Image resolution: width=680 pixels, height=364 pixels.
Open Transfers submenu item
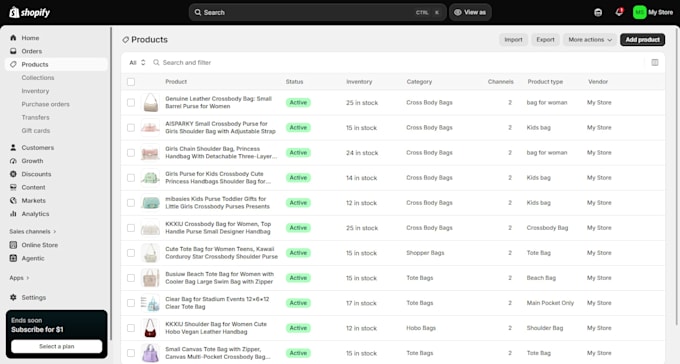(36, 118)
